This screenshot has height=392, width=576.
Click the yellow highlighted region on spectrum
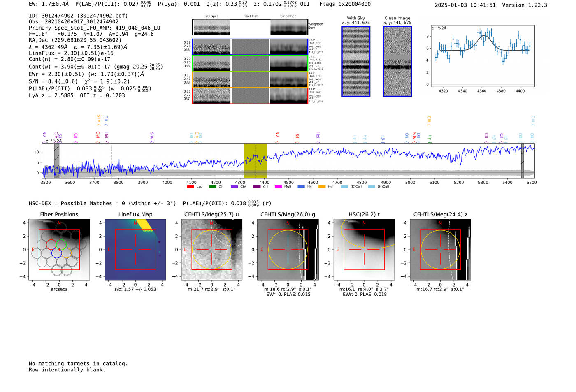pyautogui.click(x=255, y=160)
